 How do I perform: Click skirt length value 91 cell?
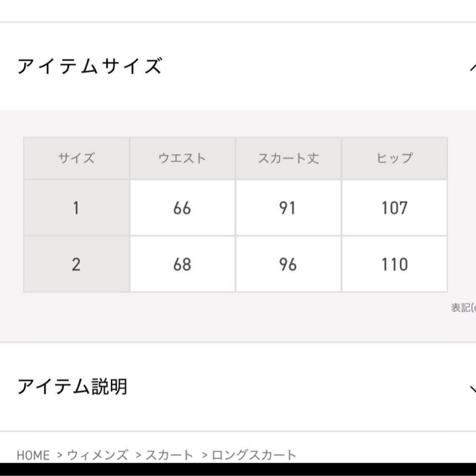click(288, 208)
